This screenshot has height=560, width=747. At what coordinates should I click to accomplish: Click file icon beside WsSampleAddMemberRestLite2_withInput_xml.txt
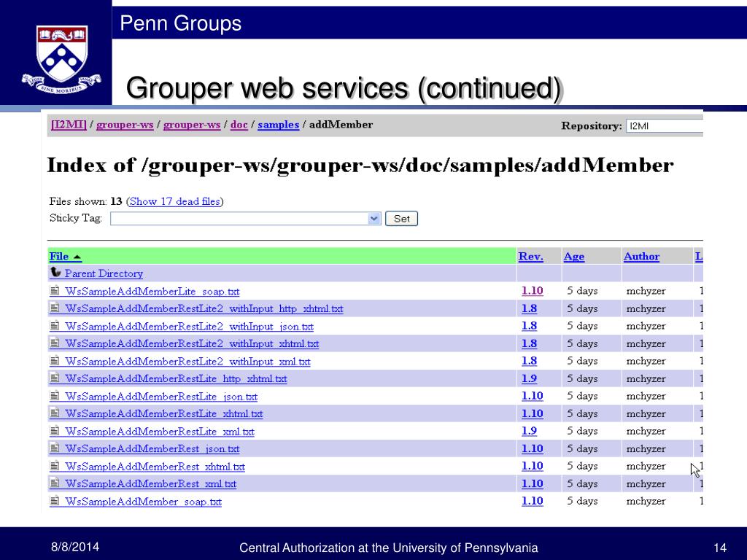55,360
